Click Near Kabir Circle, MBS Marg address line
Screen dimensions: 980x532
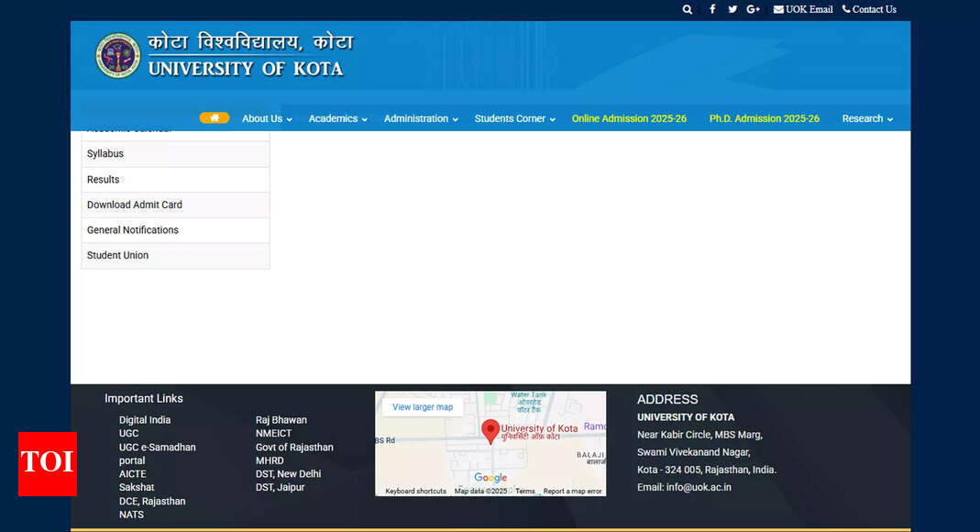click(x=700, y=435)
